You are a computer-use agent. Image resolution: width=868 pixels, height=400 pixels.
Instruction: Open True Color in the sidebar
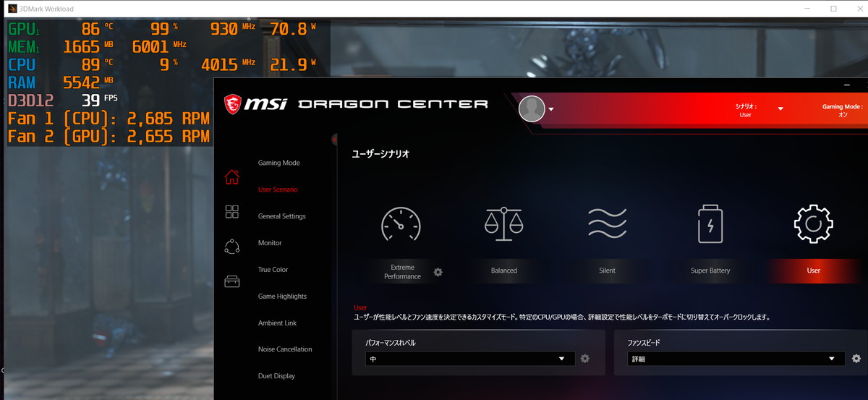coord(273,270)
